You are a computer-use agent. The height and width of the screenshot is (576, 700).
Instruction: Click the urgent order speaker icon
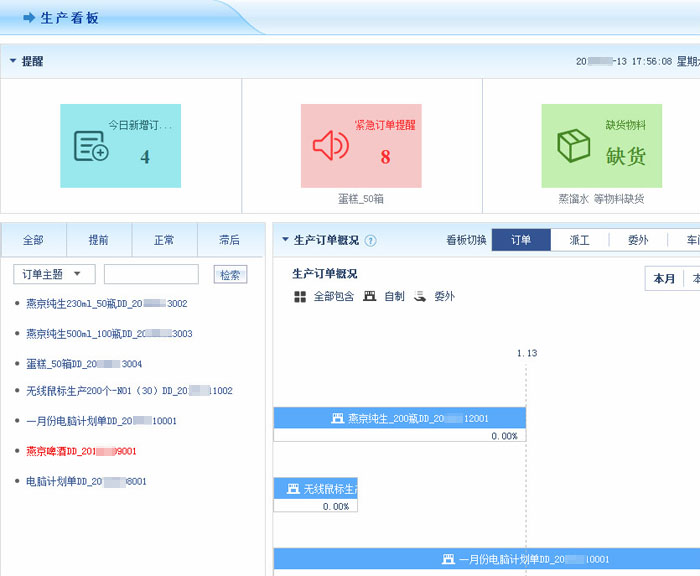tap(330, 146)
